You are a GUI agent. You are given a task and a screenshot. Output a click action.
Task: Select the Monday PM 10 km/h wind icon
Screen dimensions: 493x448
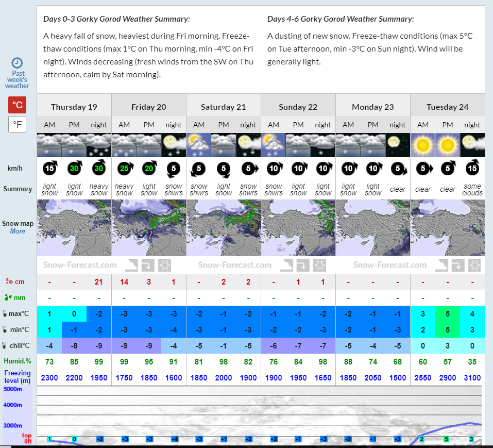[374, 168]
